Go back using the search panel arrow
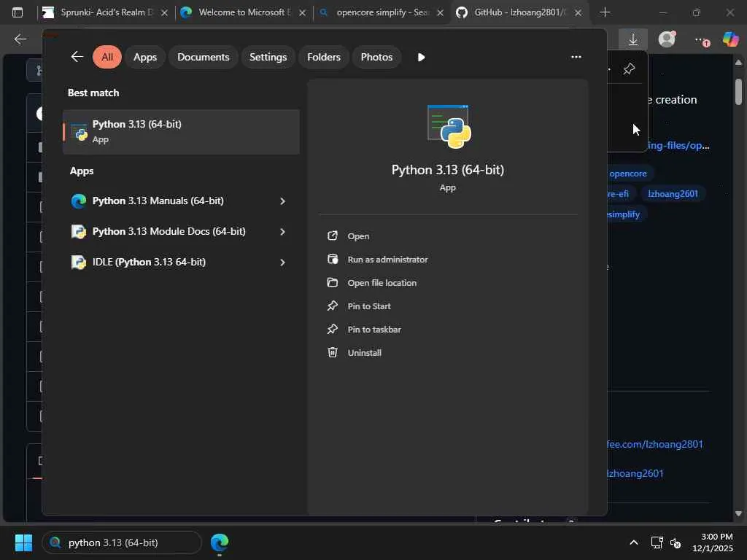Screen dimensions: 747x560 coord(77,57)
